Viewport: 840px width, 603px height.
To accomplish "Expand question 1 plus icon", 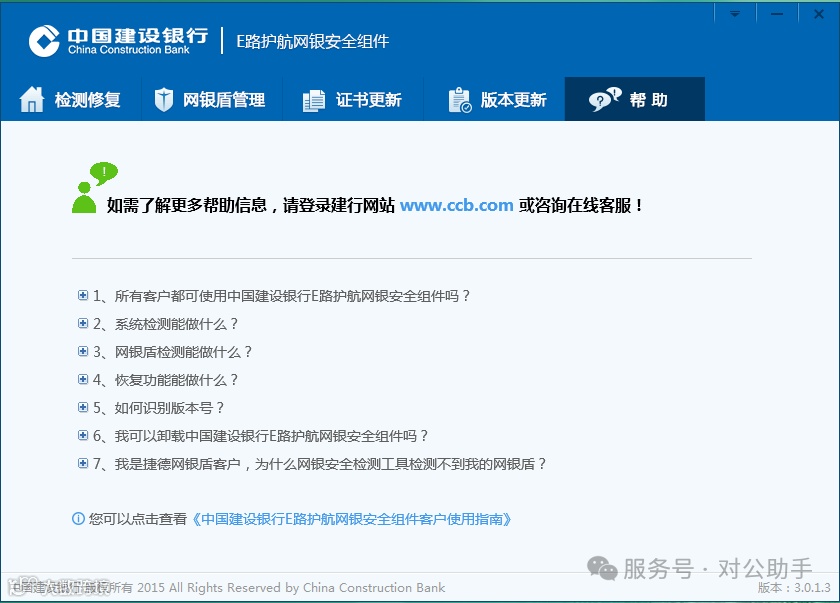I will click(x=83, y=295).
